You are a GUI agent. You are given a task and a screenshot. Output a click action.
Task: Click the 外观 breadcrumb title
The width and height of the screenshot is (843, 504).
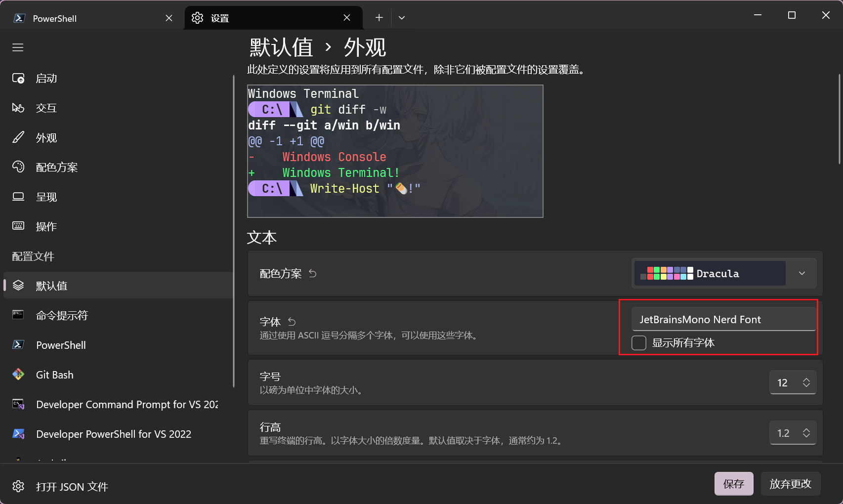pyautogui.click(x=365, y=47)
